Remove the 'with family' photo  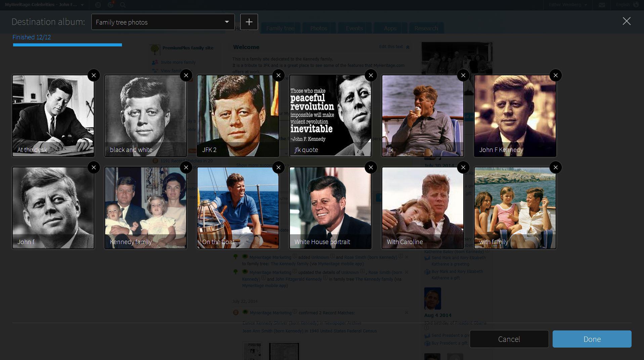click(x=556, y=167)
